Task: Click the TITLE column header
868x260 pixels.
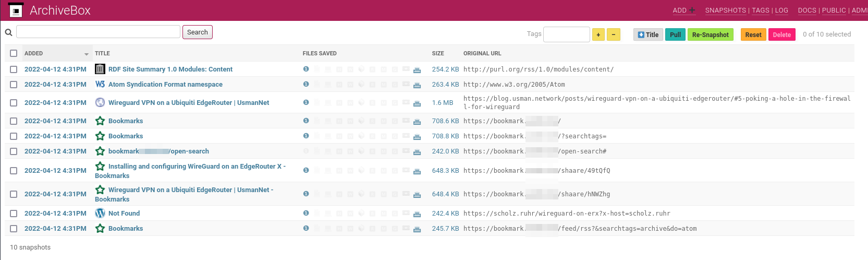Action: click(x=102, y=53)
